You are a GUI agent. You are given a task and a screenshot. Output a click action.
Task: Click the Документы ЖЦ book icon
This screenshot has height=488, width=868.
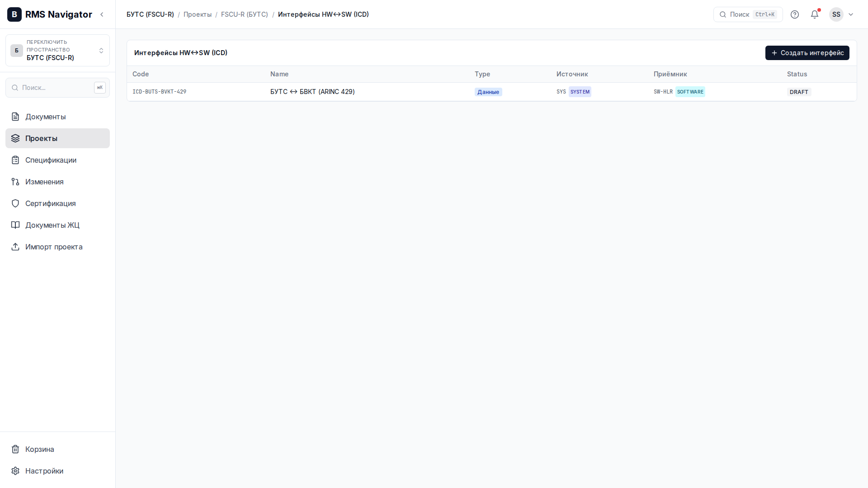(15, 225)
